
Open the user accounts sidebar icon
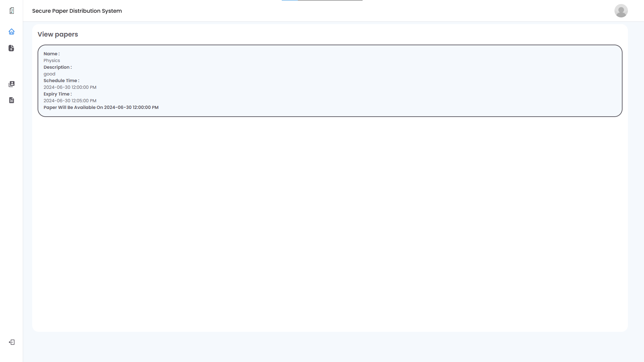tap(12, 84)
